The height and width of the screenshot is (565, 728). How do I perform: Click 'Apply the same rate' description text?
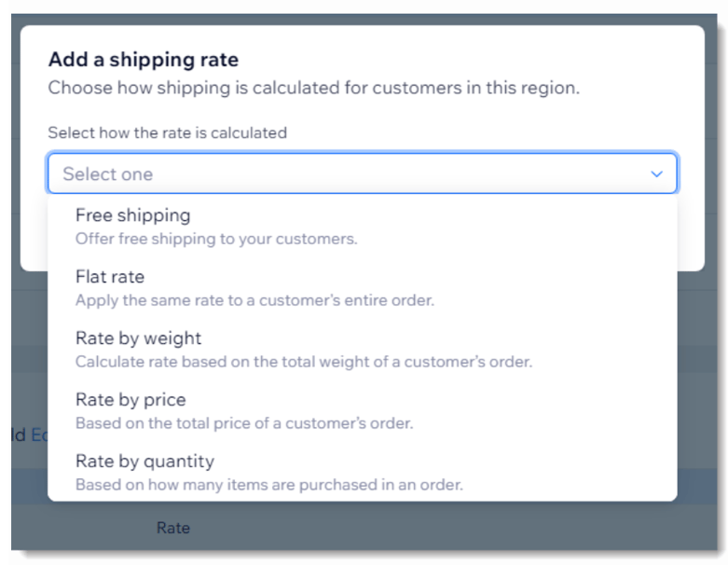click(254, 300)
